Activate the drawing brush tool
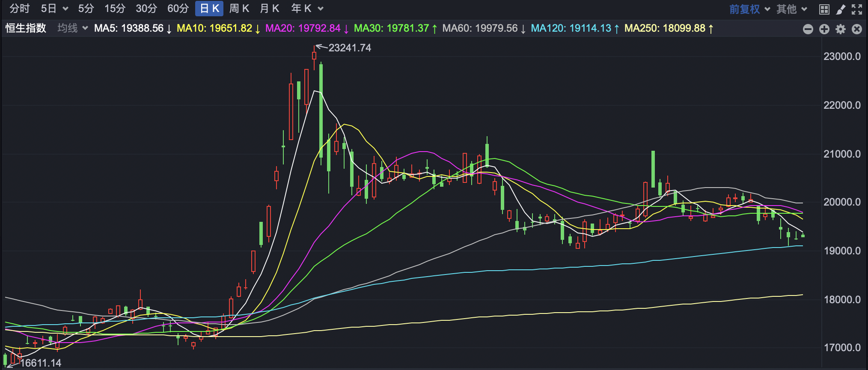This screenshot has height=370, width=868. click(x=841, y=9)
